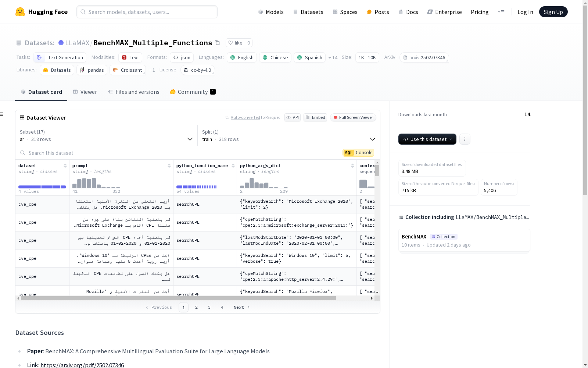This screenshot has height=368, width=588.
Task: Open the Community tab
Action: (x=193, y=92)
